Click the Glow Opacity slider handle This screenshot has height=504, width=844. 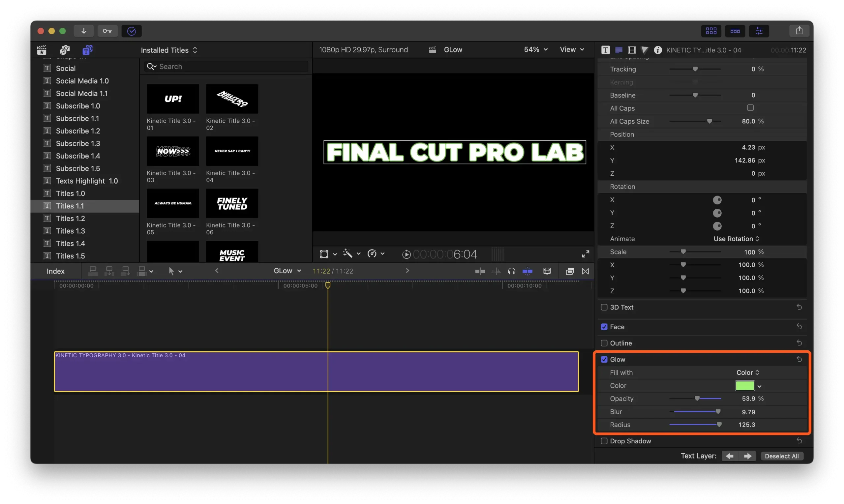(x=697, y=399)
